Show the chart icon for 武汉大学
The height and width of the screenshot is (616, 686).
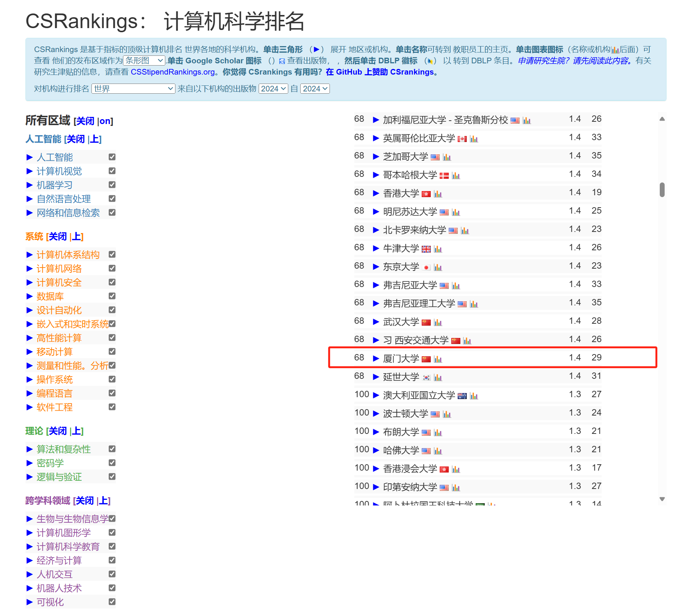tap(438, 323)
